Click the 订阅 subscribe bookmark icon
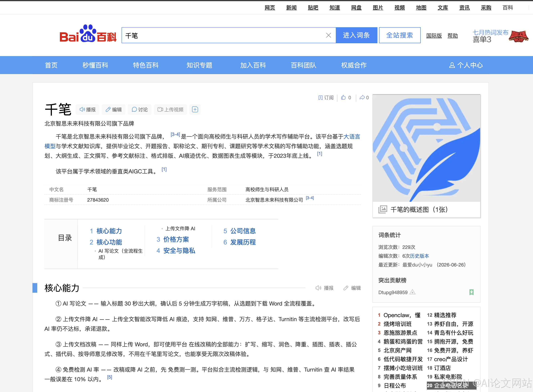 point(320,98)
